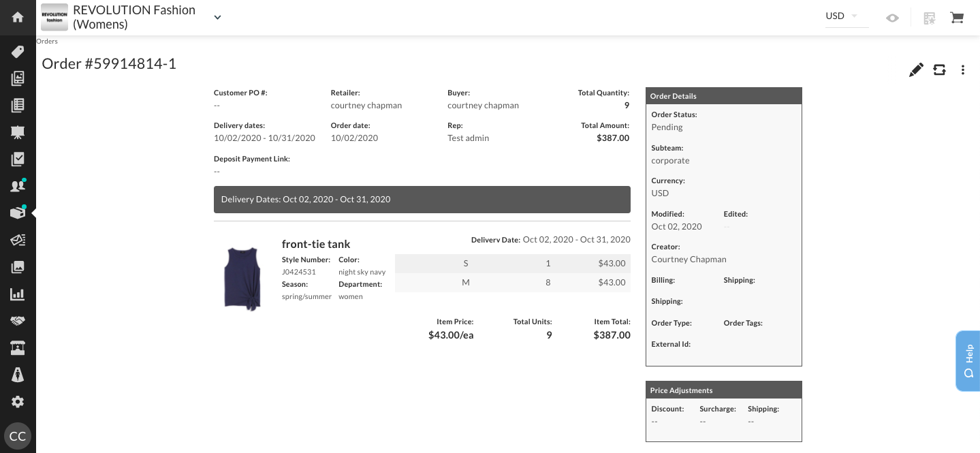Open the CC user avatar menu
The image size is (980, 453).
point(18,436)
